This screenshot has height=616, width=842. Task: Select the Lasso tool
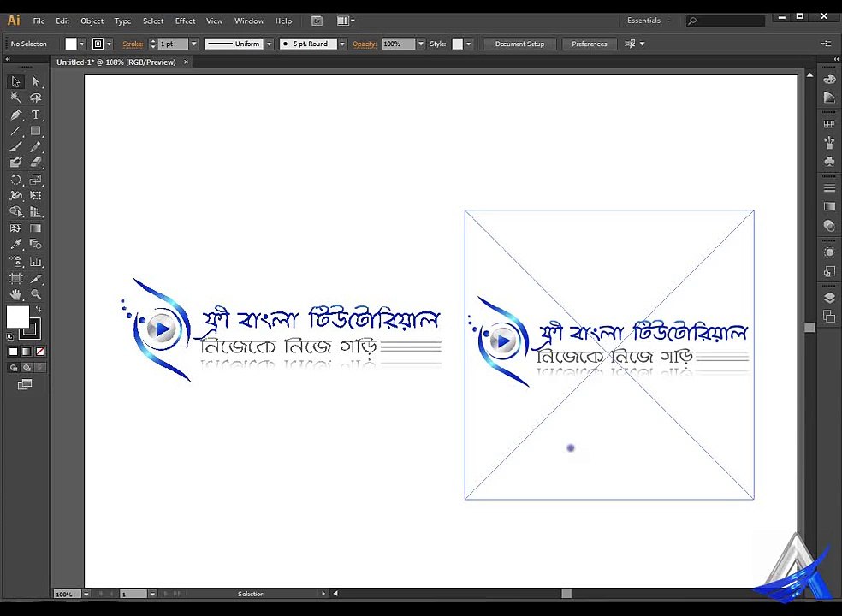point(36,98)
